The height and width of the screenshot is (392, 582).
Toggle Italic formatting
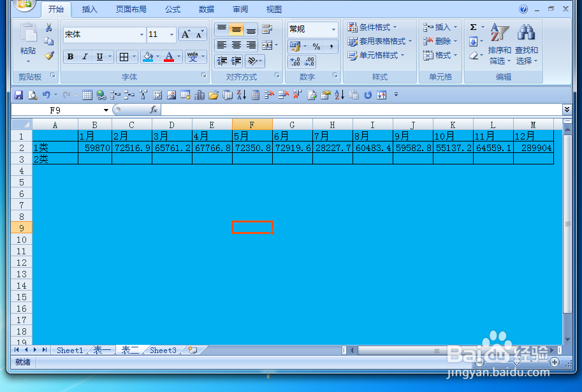pyautogui.click(x=85, y=57)
